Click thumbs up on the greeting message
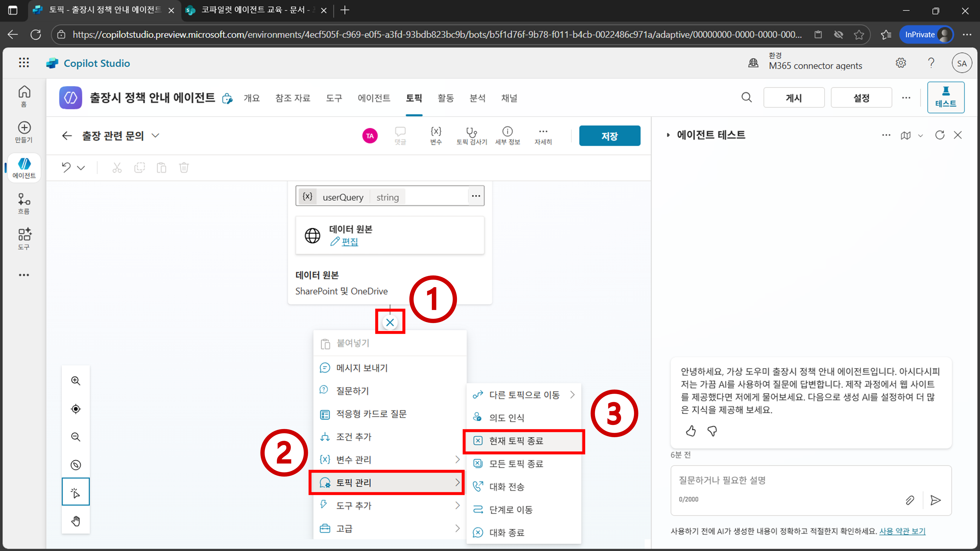The height and width of the screenshot is (551, 980). click(691, 431)
